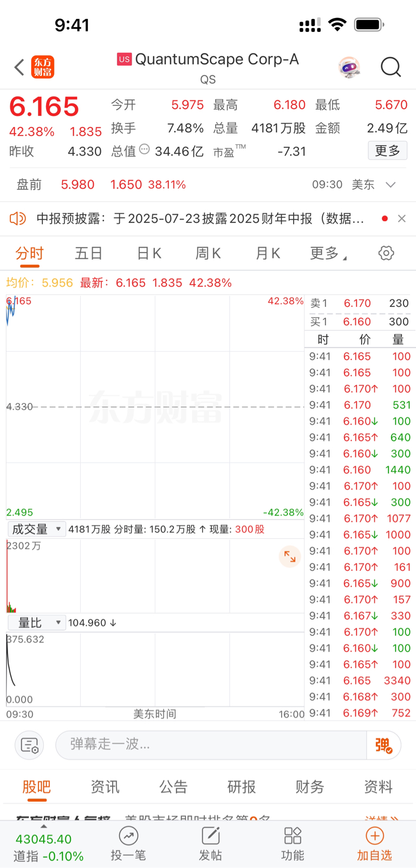
Task: Tap the QuantumScape Corp-A title
Action: [217, 59]
